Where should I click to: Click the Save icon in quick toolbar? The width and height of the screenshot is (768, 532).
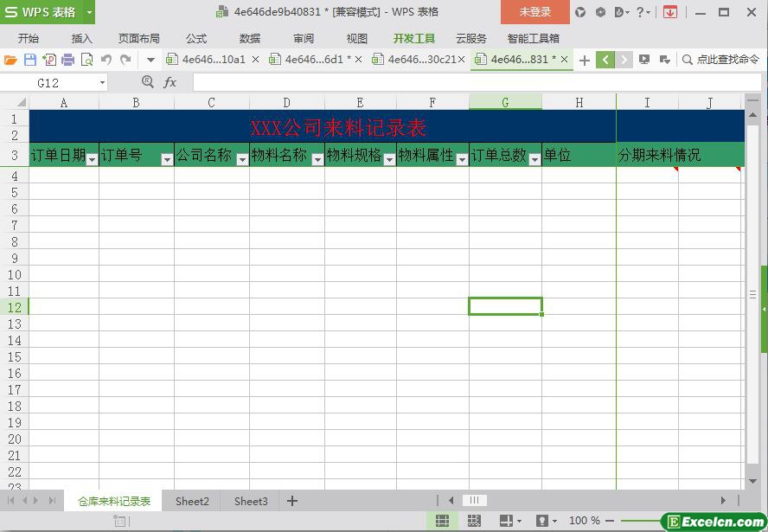(30, 60)
